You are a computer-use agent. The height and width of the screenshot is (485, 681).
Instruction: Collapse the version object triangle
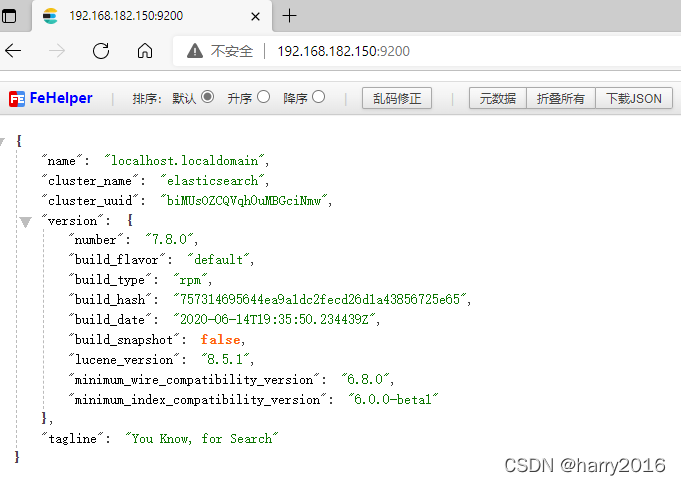pyautogui.click(x=26, y=222)
